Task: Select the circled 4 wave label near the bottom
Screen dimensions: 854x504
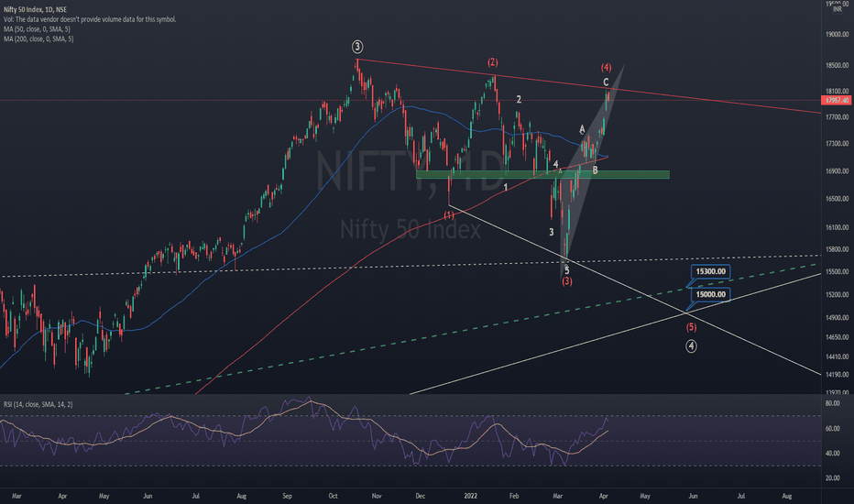Action: click(691, 346)
